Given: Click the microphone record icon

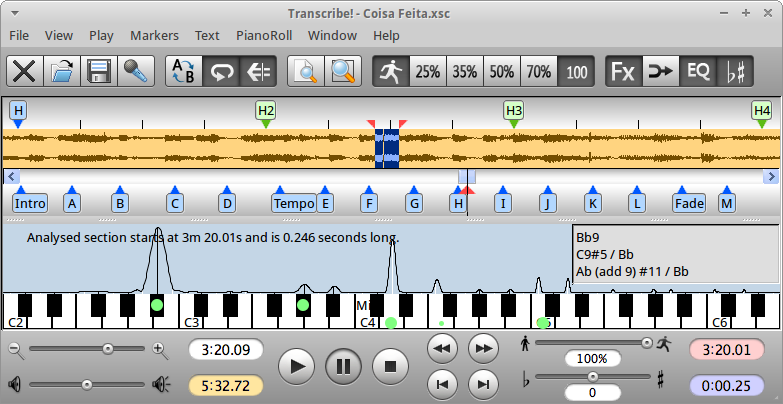Looking at the screenshot, I should [136, 72].
